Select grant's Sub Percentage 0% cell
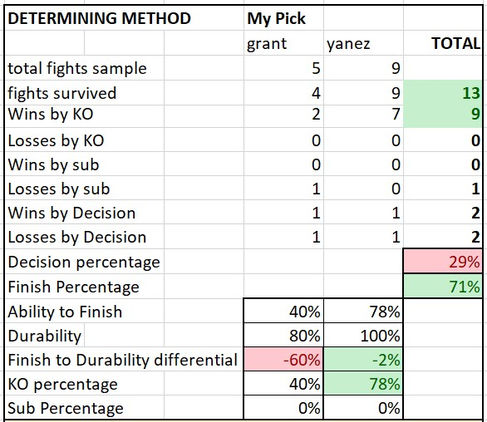This screenshot has width=487, height=422. (x=283, y=407)
